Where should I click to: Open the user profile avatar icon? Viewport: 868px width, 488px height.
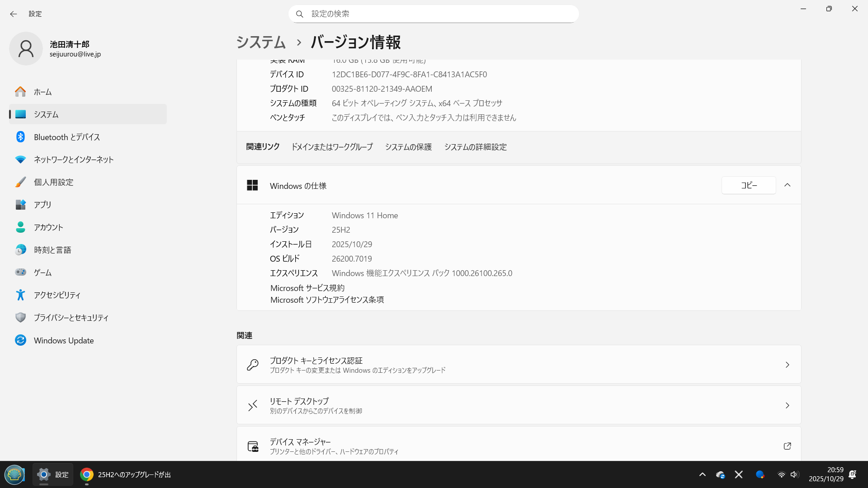[26, 49]
